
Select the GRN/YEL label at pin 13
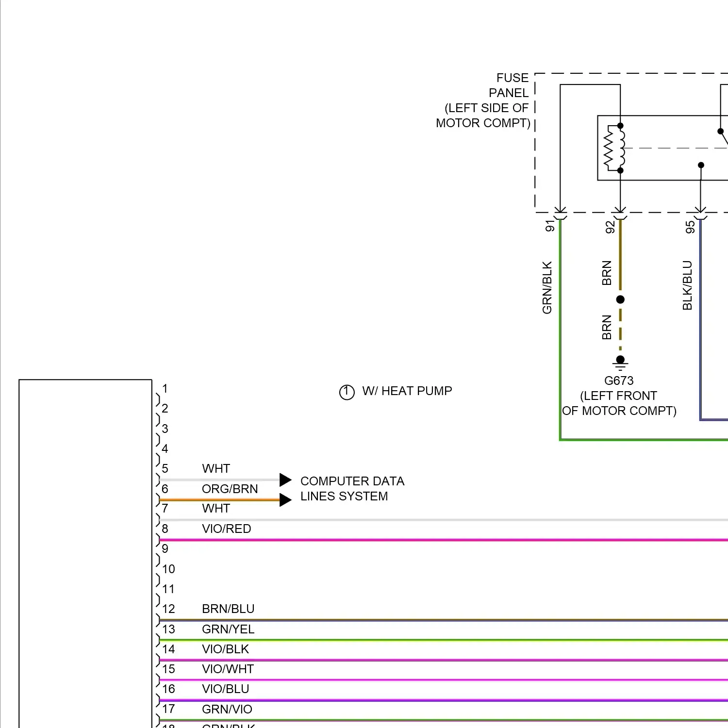[228, 629]
